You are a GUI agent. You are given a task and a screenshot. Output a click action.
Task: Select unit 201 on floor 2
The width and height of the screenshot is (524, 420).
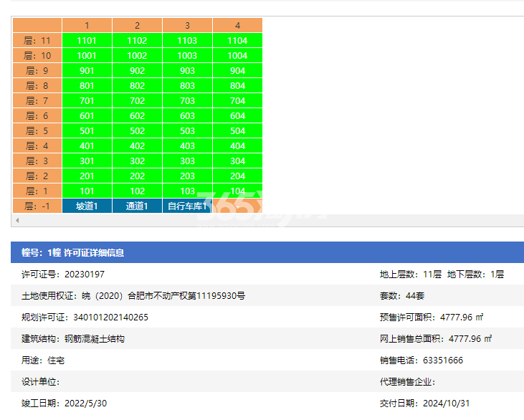tap(87, 176)
